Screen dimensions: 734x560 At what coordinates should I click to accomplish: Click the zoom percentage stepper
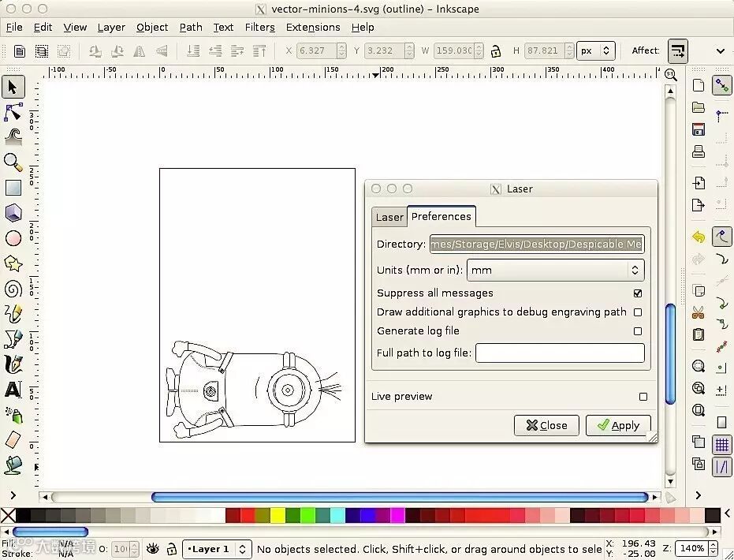pyautogui.click(x=713, y=548)
